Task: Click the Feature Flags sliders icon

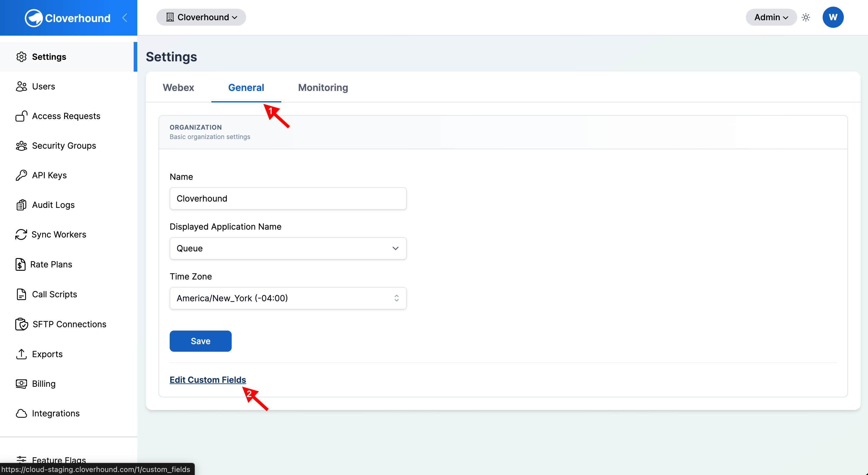Action: click(21, 459)
